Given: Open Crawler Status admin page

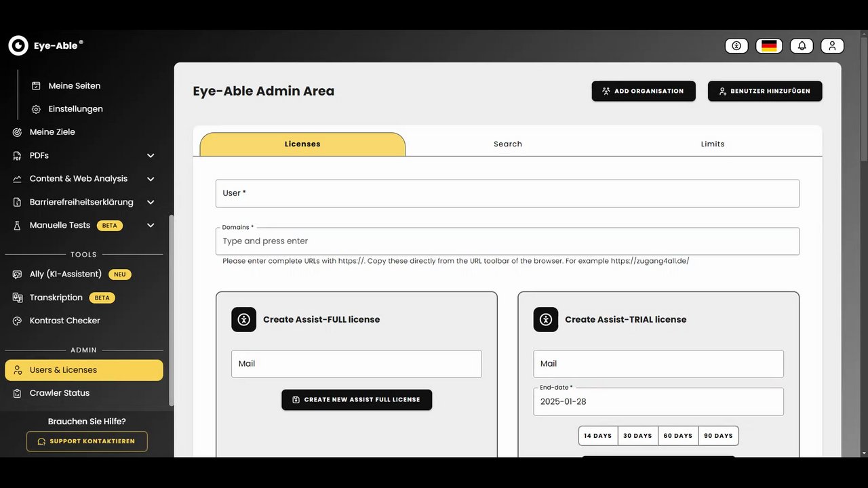Looking at the screenshot, I should coord(60,393).
